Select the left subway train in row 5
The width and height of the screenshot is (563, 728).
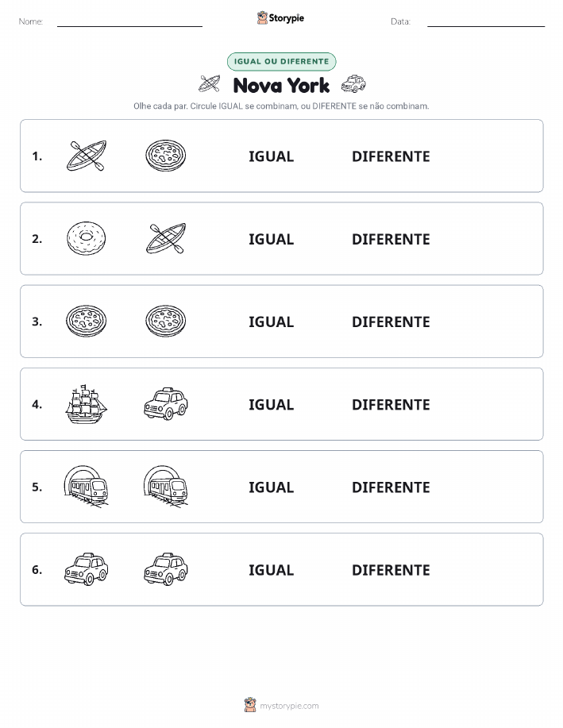(x=87, y=486)
